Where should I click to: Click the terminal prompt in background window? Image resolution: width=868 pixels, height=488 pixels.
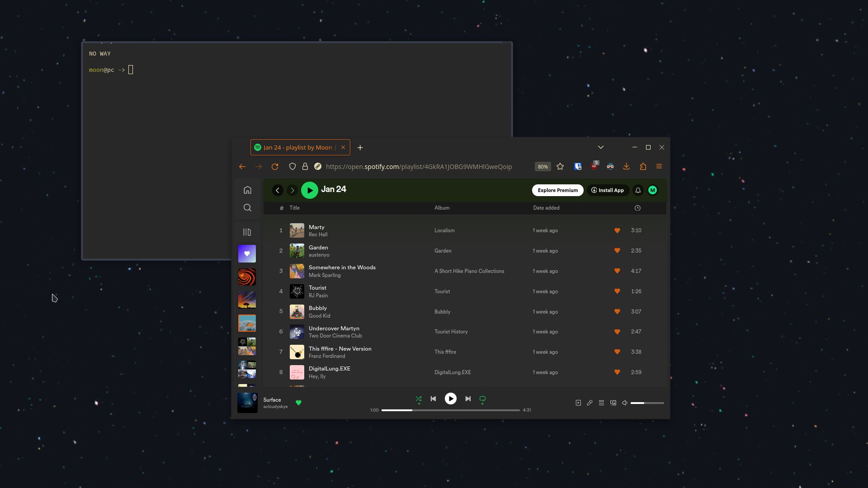point(111,70)
